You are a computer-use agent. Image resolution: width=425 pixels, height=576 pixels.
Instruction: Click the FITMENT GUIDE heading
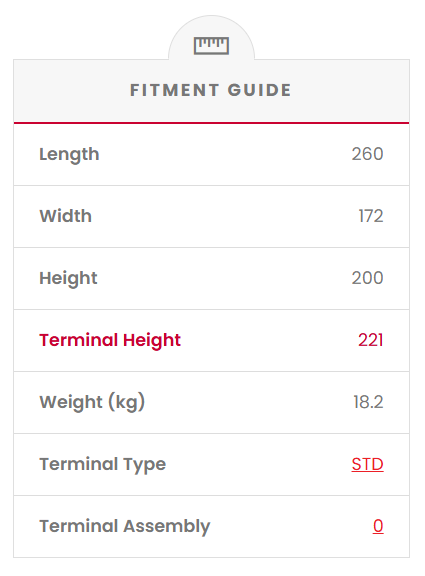coord(211,90)
